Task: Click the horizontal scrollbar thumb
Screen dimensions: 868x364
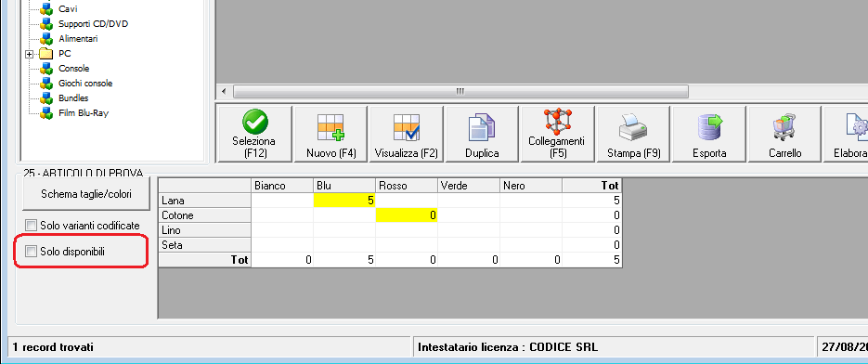Action: click(460, 91)
